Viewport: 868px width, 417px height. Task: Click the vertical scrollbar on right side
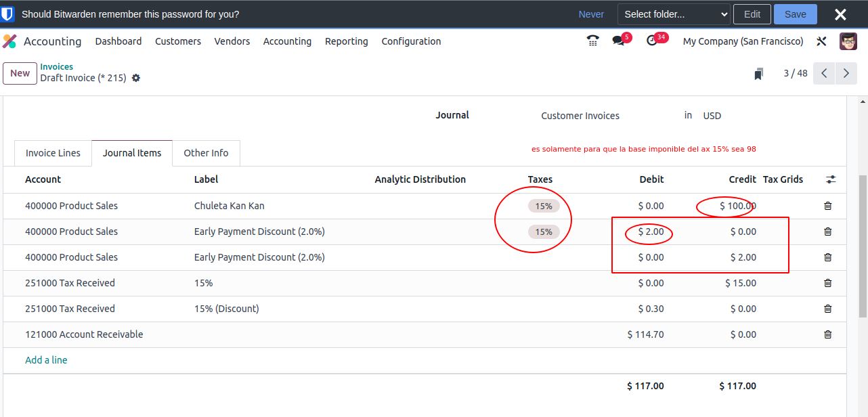(x=862, y=244)
